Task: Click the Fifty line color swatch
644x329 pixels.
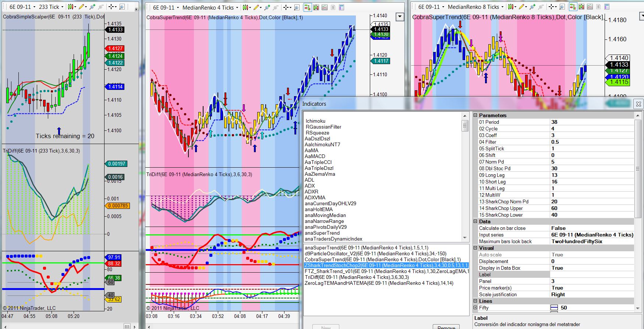Action: [x=554, y=308]
